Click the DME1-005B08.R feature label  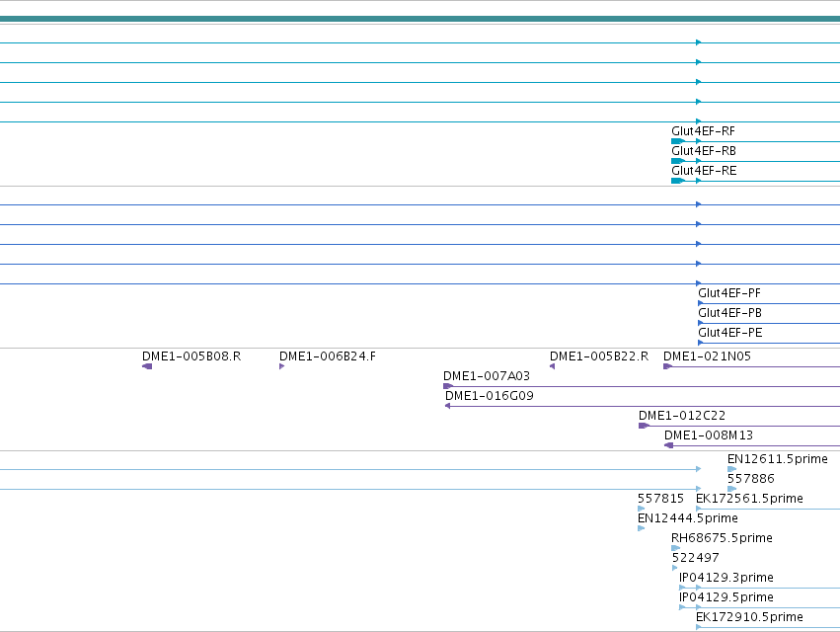191,356
